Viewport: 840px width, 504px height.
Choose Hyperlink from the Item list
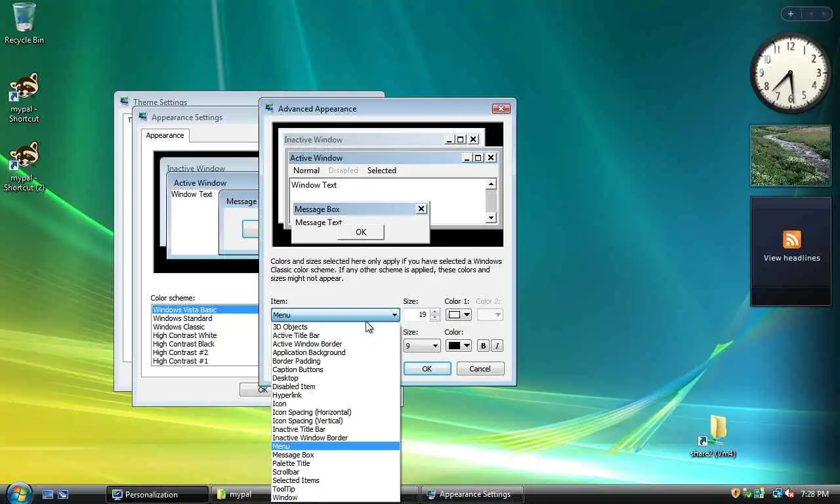(335, 395)
